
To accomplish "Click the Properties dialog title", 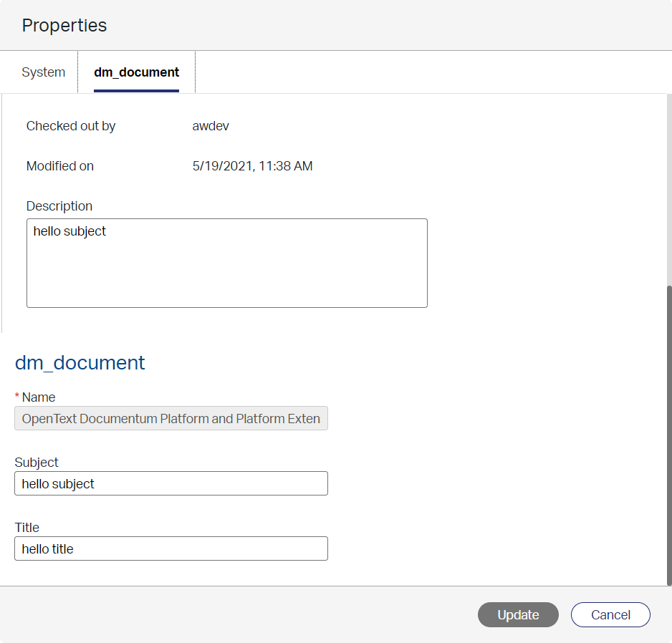I will coord(64,26).
